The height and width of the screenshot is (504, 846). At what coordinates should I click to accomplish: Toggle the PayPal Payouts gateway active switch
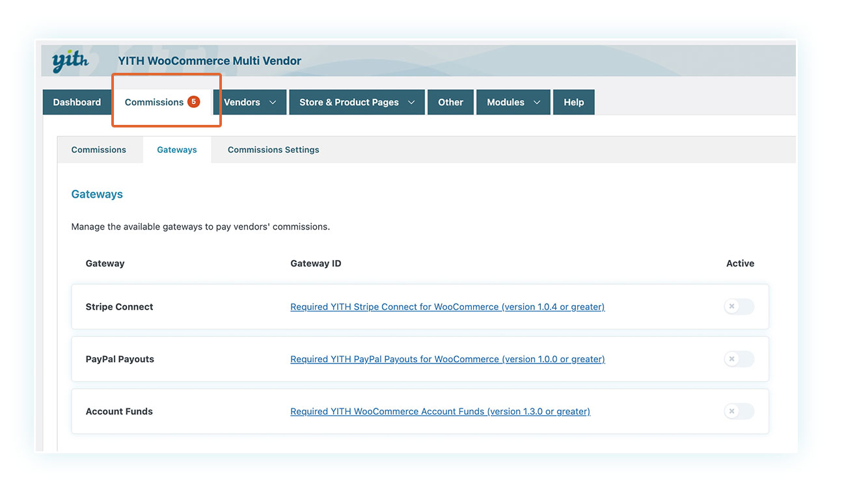(739, 359)
